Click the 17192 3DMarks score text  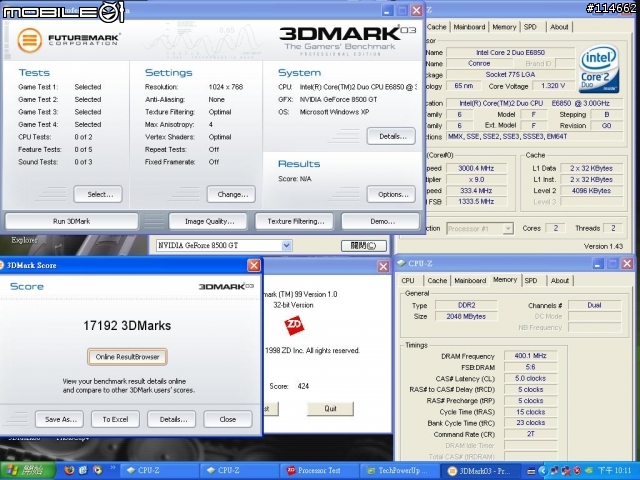127,326
